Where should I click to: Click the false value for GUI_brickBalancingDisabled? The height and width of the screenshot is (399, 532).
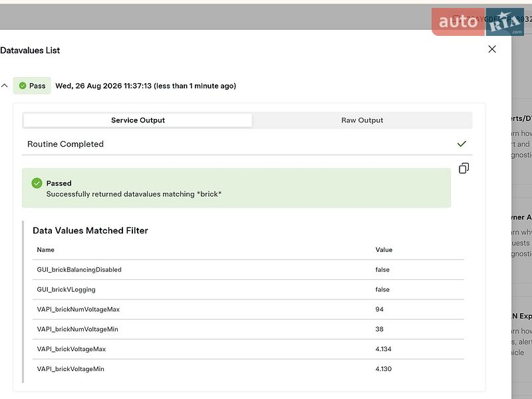point(382,270)
